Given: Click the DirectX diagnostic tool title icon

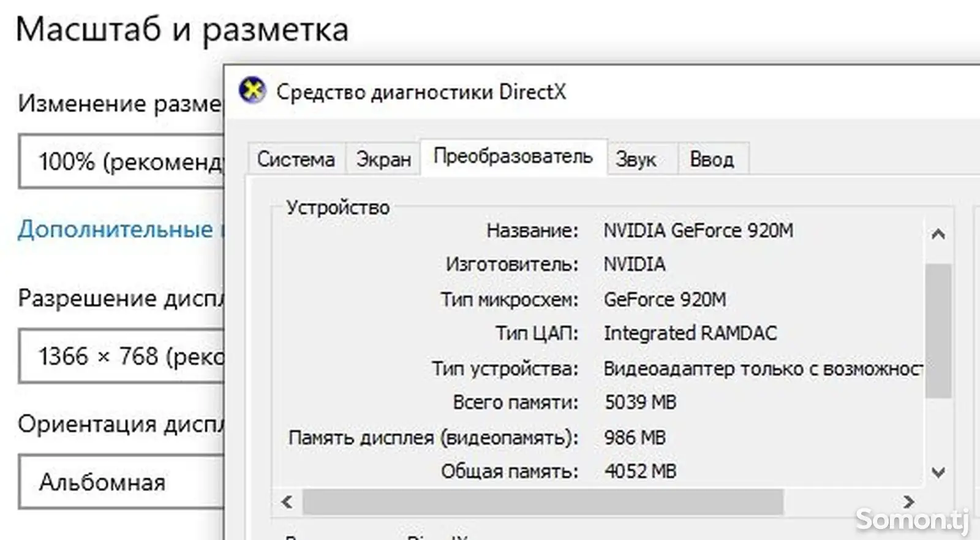Looking at the screenshot, I should (x=252, y=91).
